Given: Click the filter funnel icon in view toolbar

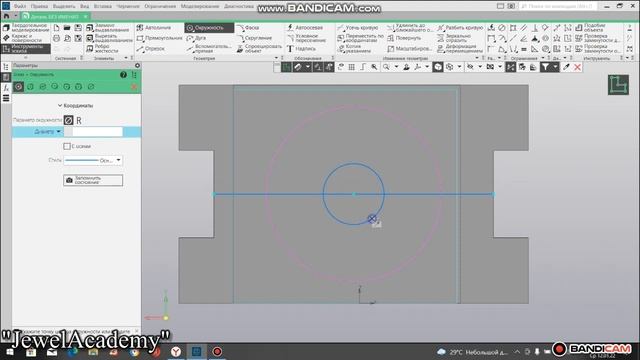Looking at the screenshot, I should point(545,67).
